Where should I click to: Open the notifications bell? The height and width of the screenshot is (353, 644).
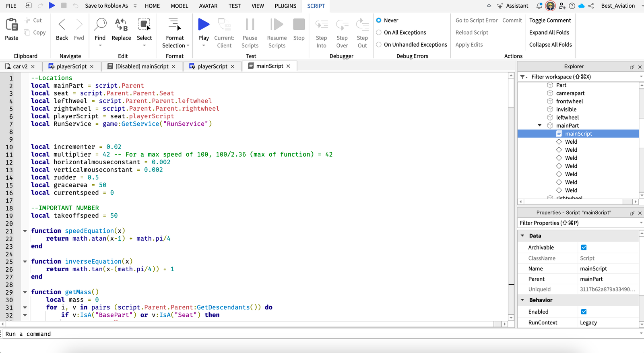tap(539, 6)
